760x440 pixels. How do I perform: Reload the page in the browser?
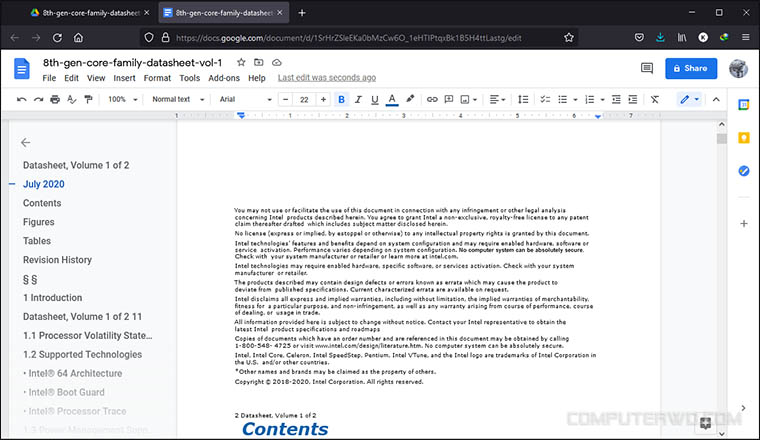click(57, 37)
